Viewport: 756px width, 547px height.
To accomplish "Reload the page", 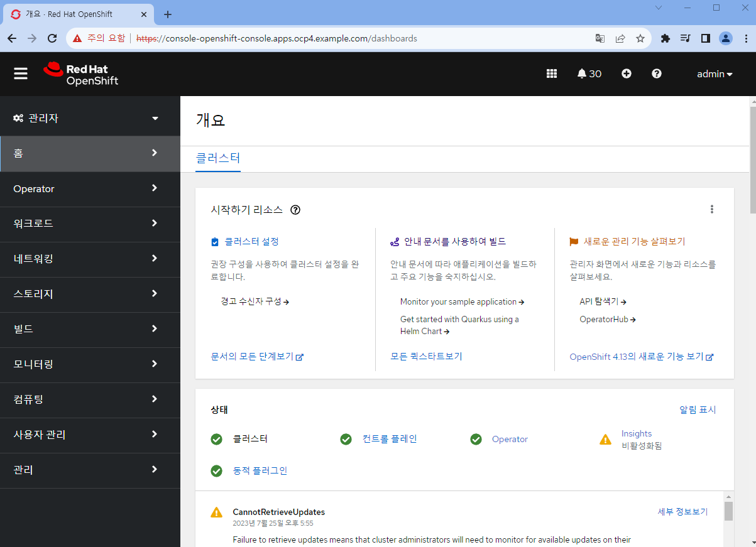I will coord(52,38).
